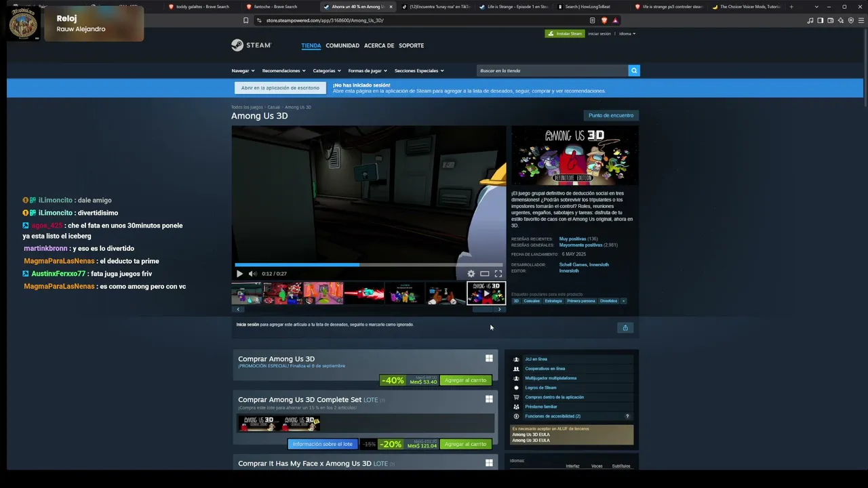Screen dimensions: 868x488
Task: Click the Leo AI sparkle icon
Action: point(841,20)
